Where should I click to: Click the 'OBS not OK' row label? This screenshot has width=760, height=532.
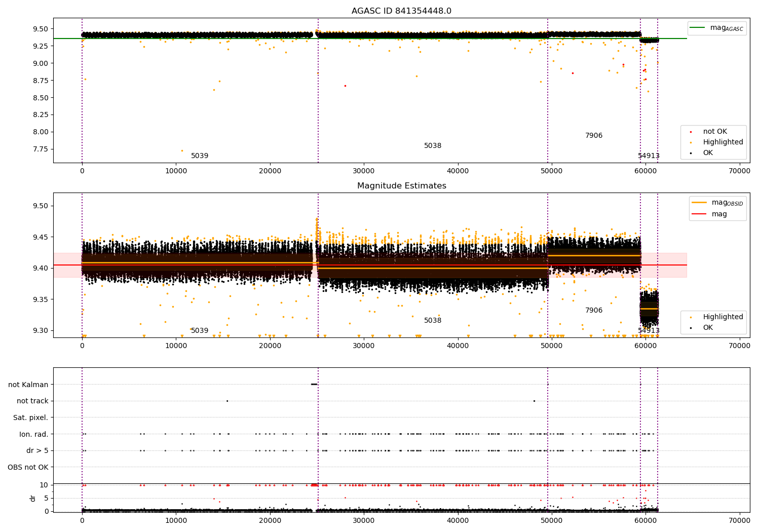(x=28, y=468)
